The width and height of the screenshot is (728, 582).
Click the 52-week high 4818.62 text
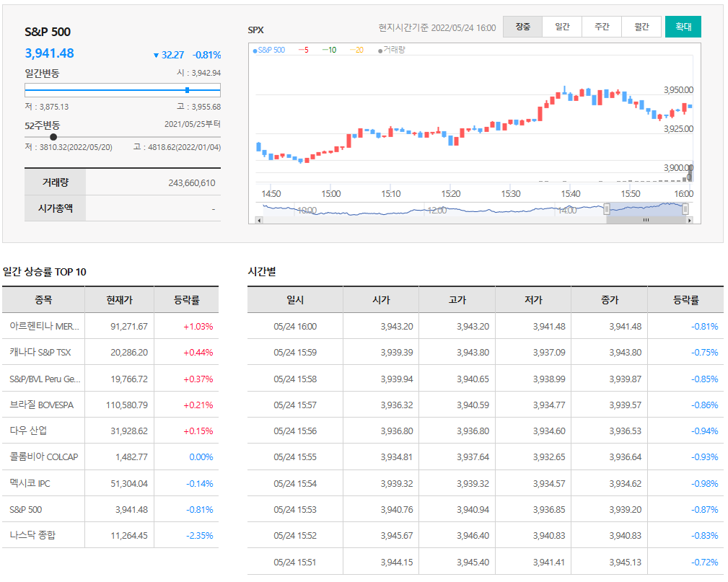pyautogui.click(x=177, y=147)
